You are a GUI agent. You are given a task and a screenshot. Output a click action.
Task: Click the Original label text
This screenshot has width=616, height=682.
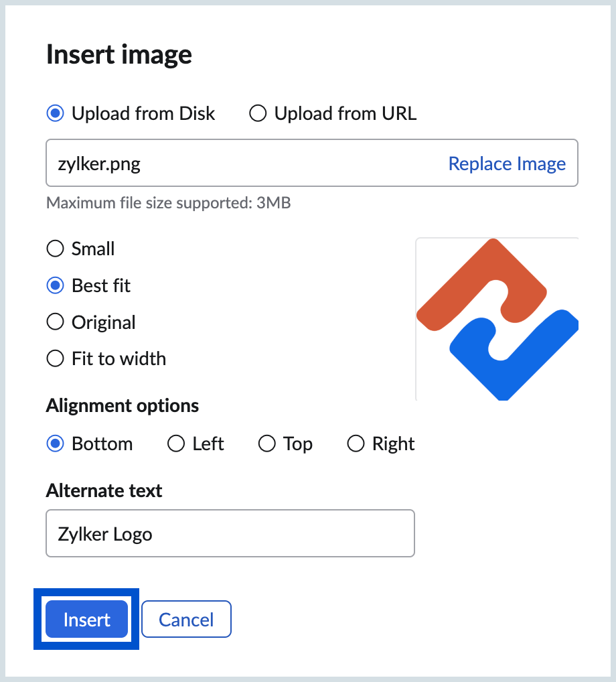[104, 323]
